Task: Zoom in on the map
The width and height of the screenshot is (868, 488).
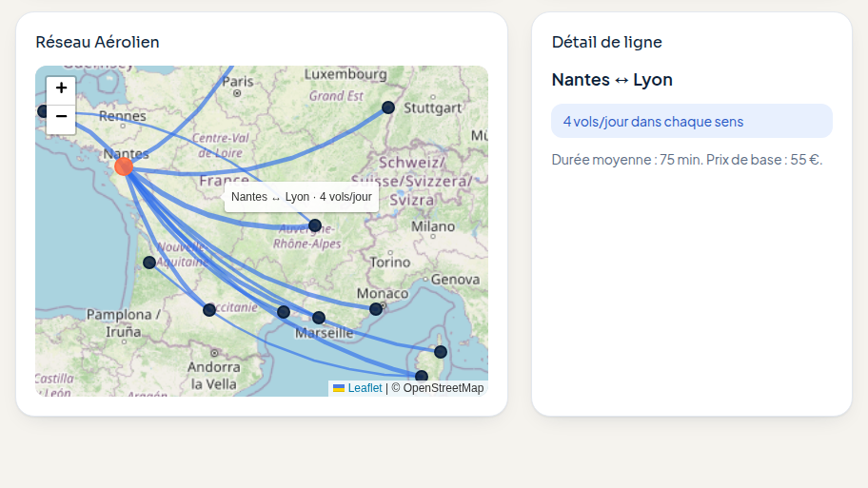Action: (x=61, y=88)
